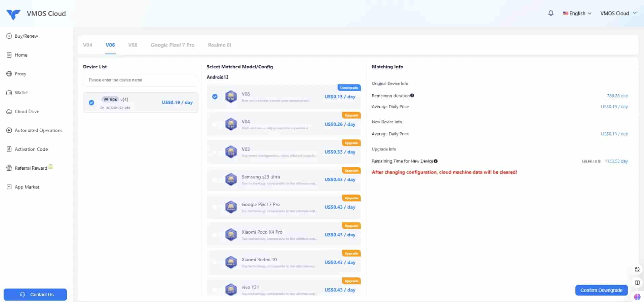Screen dimensions: 644x302
Task: Click the V04 model hexagon icon
Action: tap(231, 124)
